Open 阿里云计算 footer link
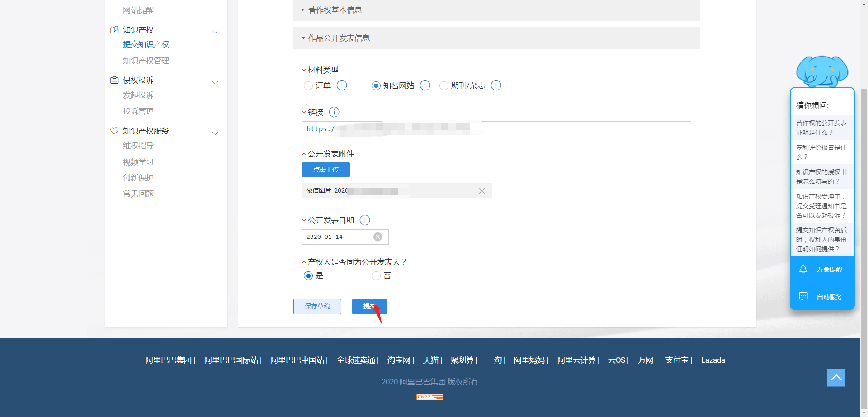 point(577,360)
